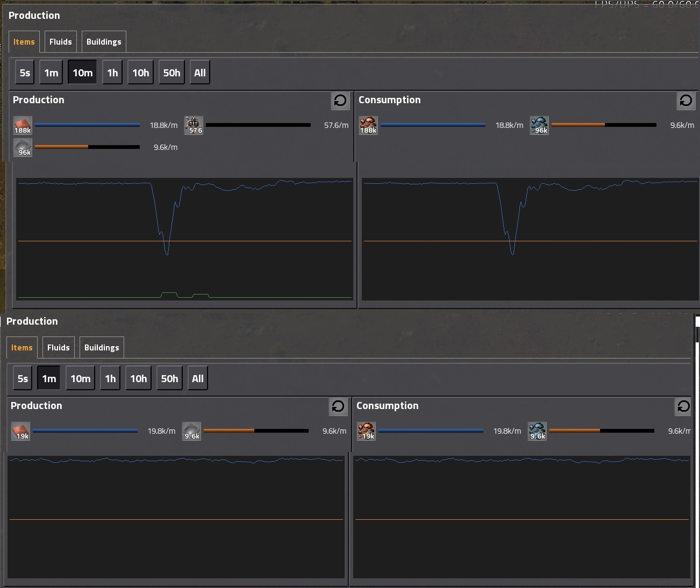
Task: Set upper window timescale to 50h
Action: (172, 73)
